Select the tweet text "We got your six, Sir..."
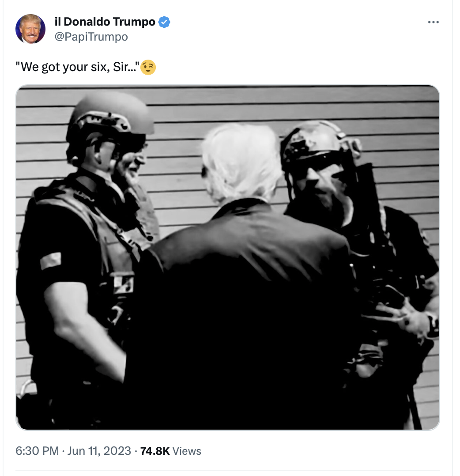The image size is (460, 476). click(x=78, y=67)
